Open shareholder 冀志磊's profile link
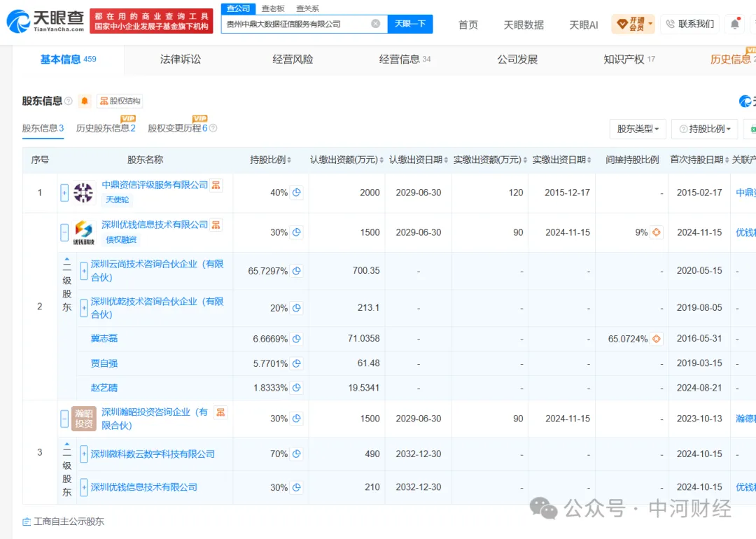The height and width of the screenshot is (539, 756). 104,338
